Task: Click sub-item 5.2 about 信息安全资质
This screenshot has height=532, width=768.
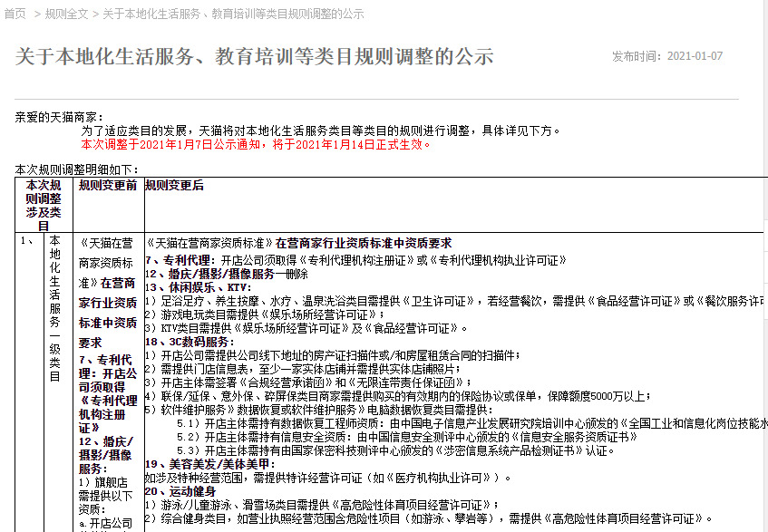Action: coord(407,437)
